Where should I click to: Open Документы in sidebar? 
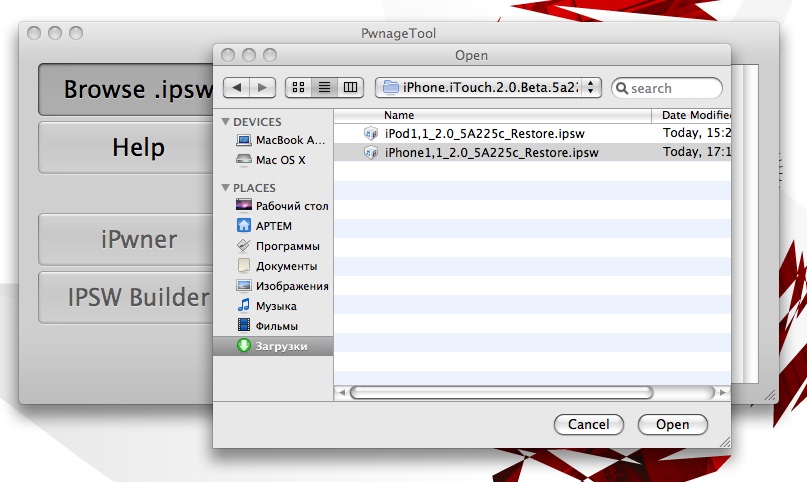(273, 266)
